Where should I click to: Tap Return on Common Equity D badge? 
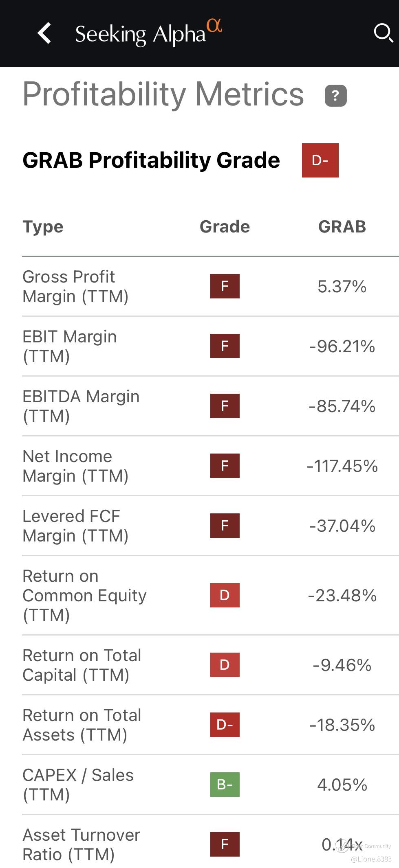click(x=225, y=595)
